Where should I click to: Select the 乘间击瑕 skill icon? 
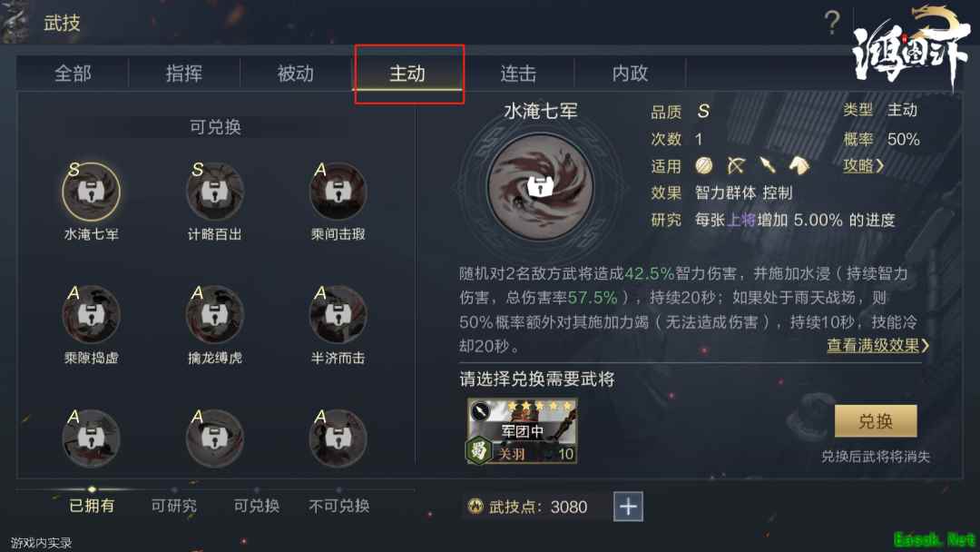pos(338,192)
